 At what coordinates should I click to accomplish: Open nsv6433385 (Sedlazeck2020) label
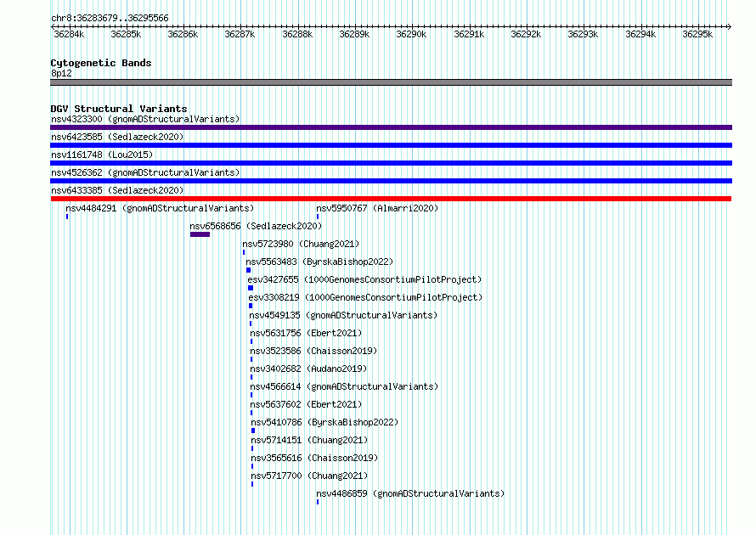[117, 190]
